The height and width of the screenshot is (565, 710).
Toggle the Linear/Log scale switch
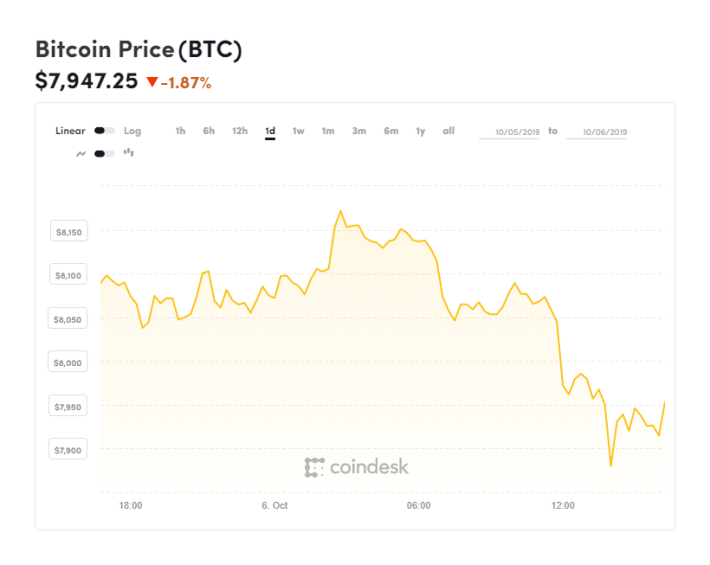pyautogui.click(x=104, y=131)
